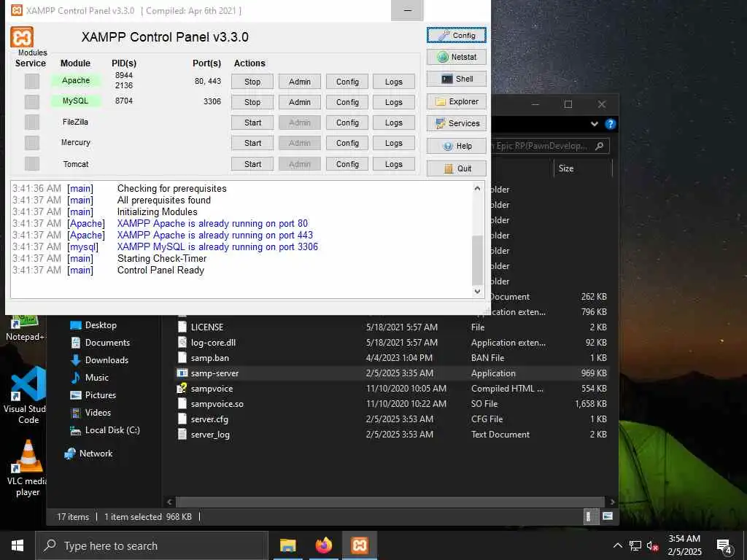Stop the MySQL module
This screenshot has width=747, height=560.
tap(252, 102)
